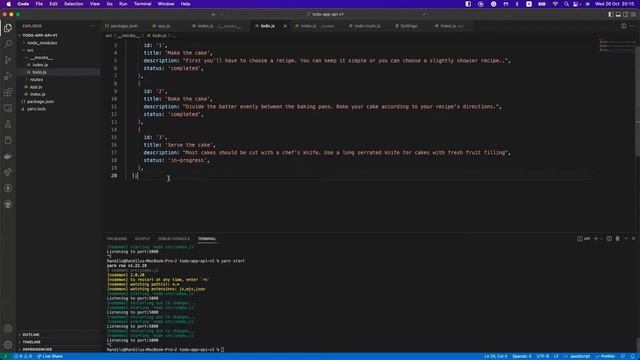The image size is (640, 360).
Task: Open the Apple menu
Action: [9, 4]
